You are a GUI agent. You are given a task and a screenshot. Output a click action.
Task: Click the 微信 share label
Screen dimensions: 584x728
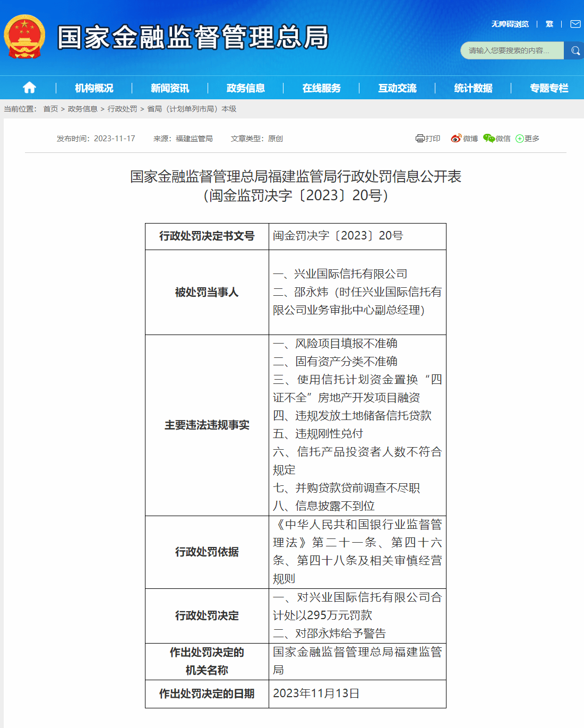pos(503,139)
